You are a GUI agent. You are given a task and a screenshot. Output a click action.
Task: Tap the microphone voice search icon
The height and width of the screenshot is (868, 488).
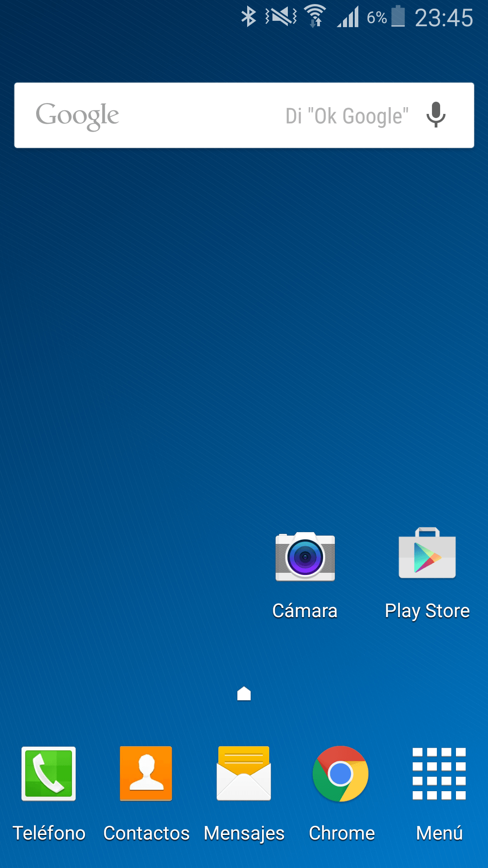pos(436,115)
